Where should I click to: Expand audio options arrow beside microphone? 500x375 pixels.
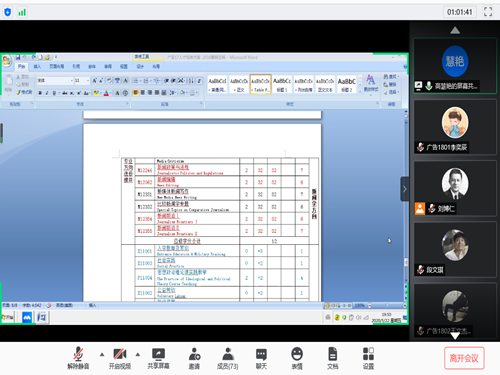tap(102, 354)
